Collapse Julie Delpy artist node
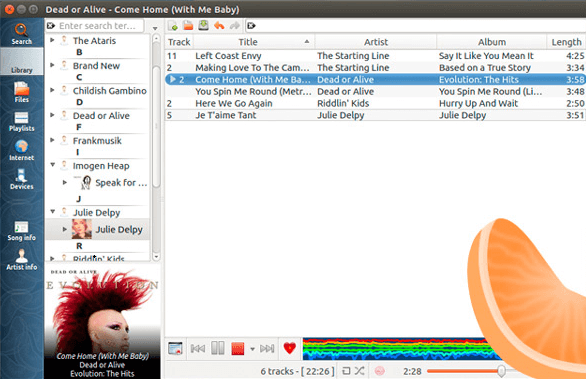 click(x=52, y=212)
